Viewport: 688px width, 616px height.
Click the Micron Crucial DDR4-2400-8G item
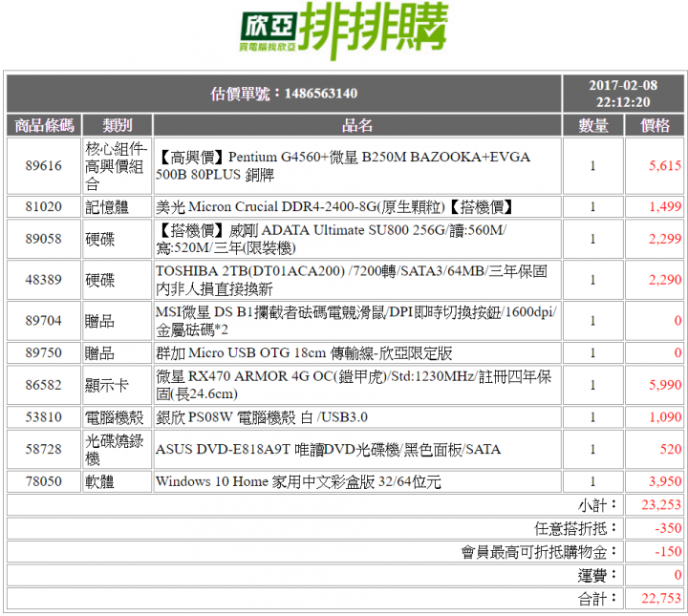tap(333, 206)
